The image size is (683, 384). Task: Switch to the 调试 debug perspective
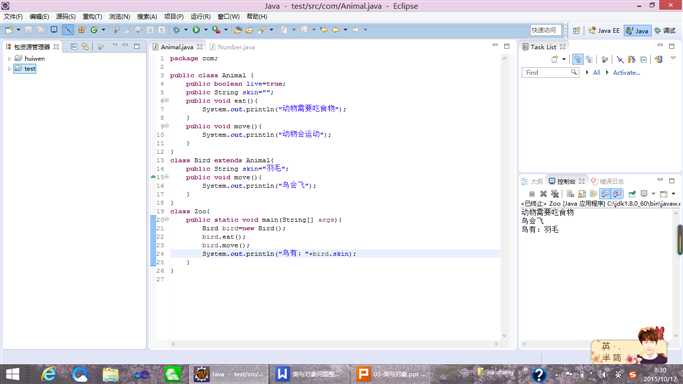point(665,30)
